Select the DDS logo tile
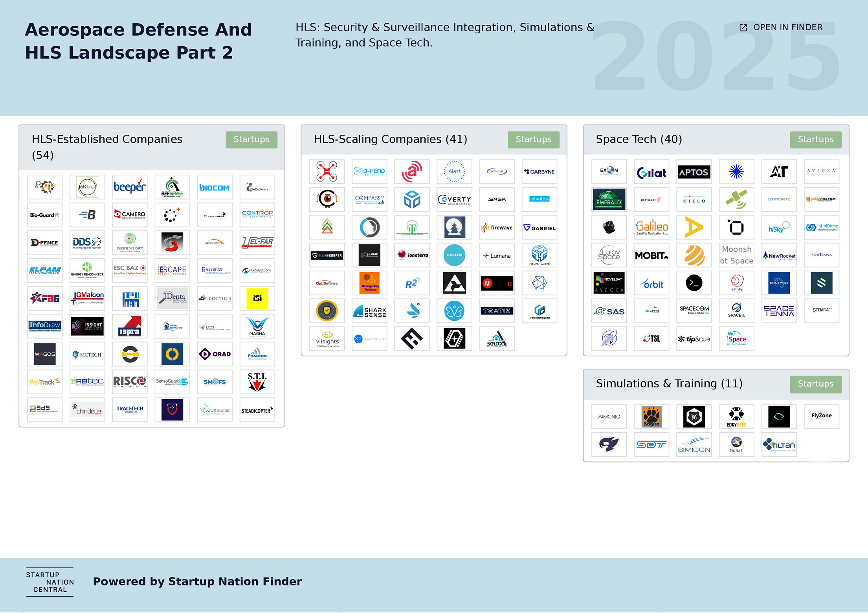Image resolution: width=868 pixels, height=613 pixels. [x=87, y=243]
